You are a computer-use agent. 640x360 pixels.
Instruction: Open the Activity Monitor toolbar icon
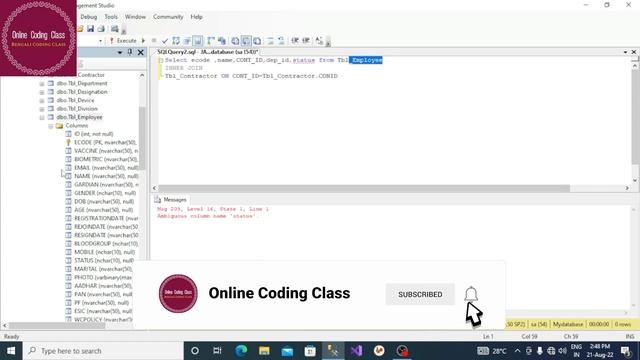pos(115,29)
